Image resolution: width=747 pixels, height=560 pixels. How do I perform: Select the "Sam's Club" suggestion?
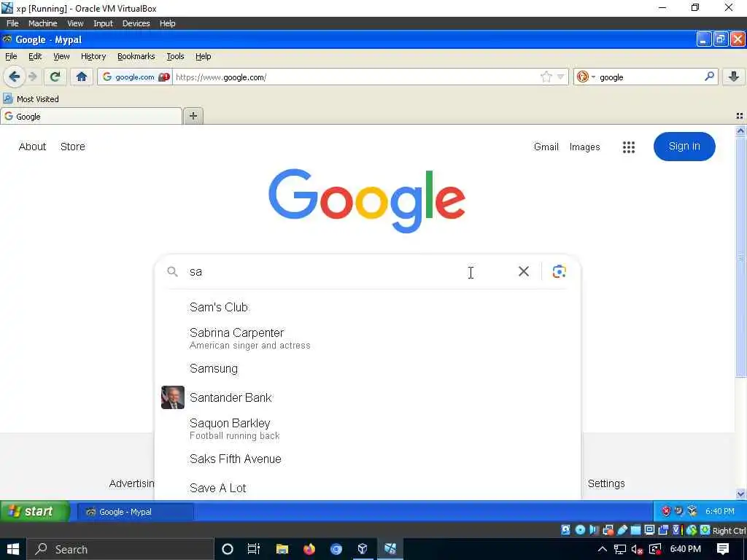point(219,307)
